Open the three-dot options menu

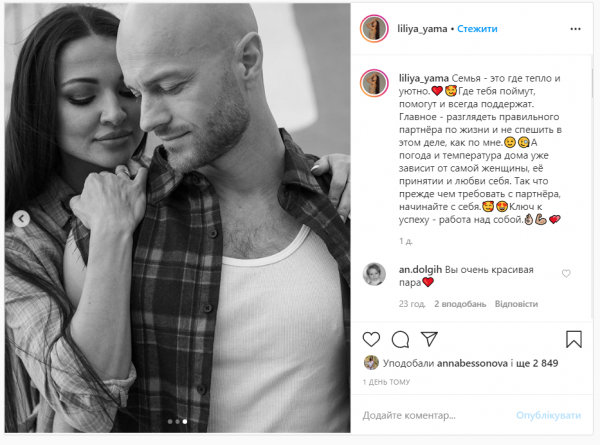[575, 29]
